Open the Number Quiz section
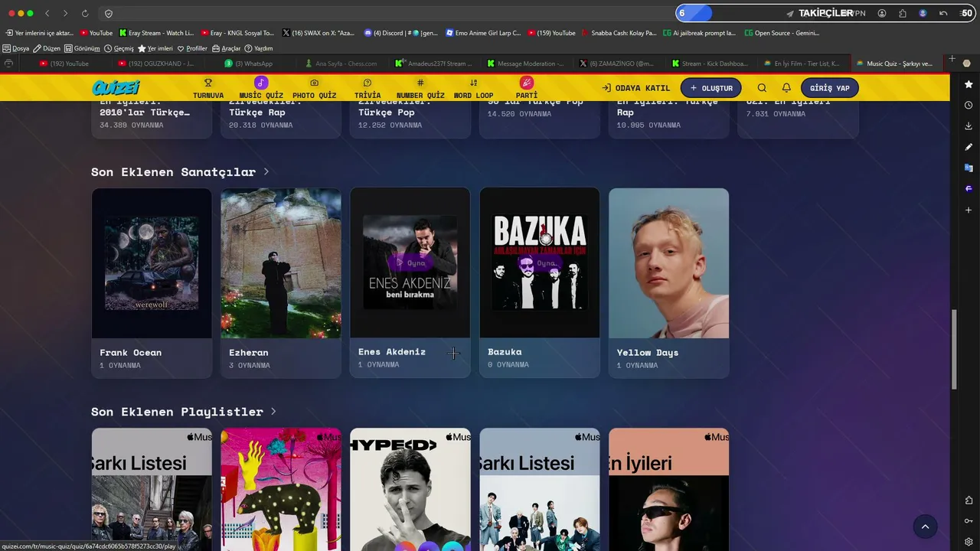Image resolution: width=980 pixels, height=551 pixels. click(420, 89)
